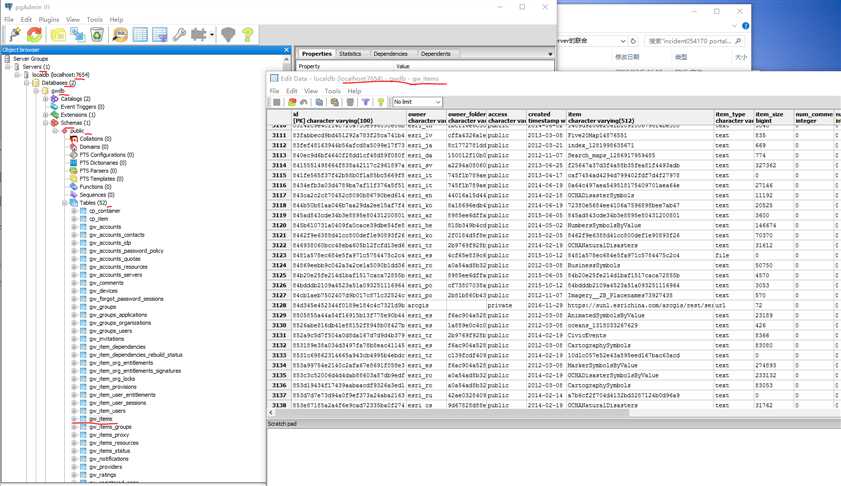Select the public schema in the tree
Viewport: 841px width, 486px height.
pos(77,131)
